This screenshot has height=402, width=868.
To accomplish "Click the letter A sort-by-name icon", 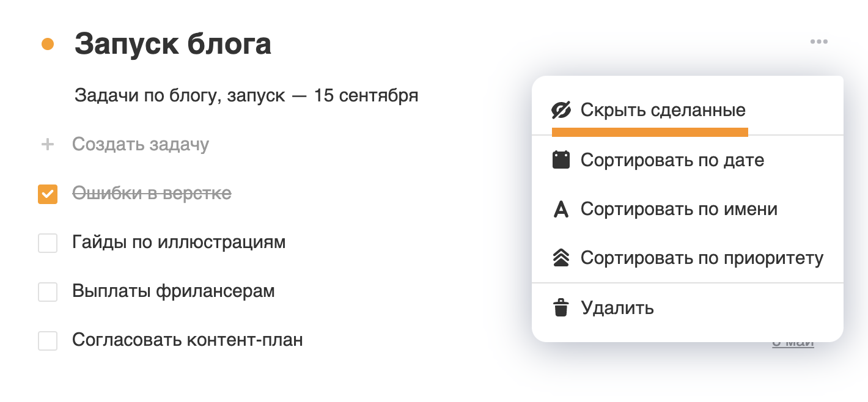I will tap(561, 210).
